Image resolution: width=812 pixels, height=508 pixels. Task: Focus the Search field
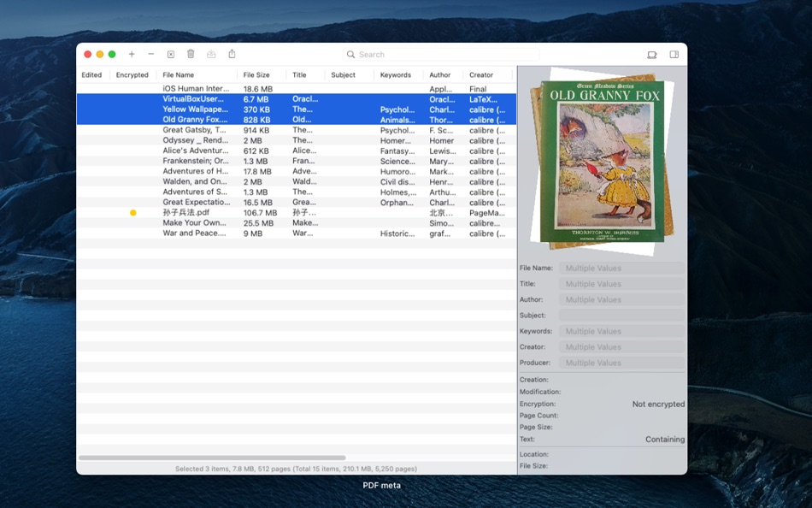[x=441, y=55]
